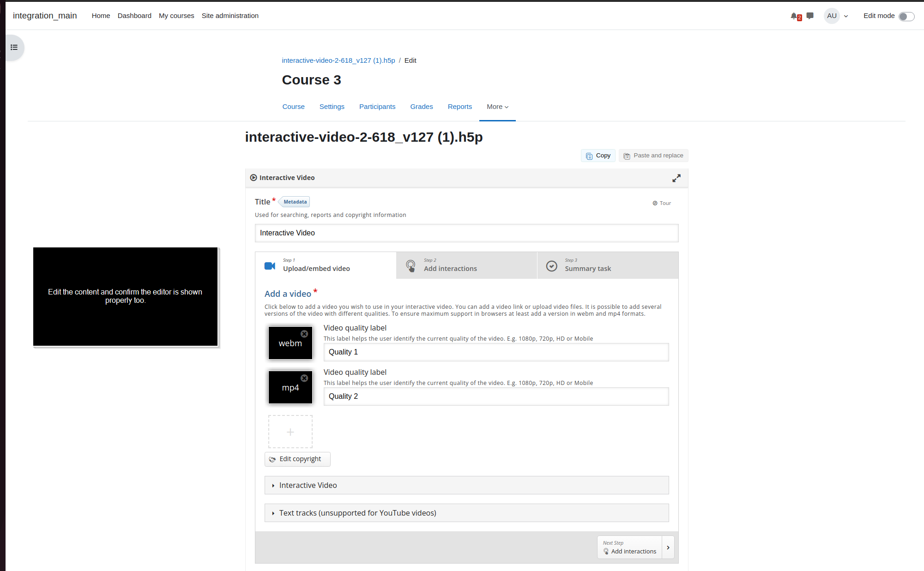Click the Tour button

click(662, 203)
